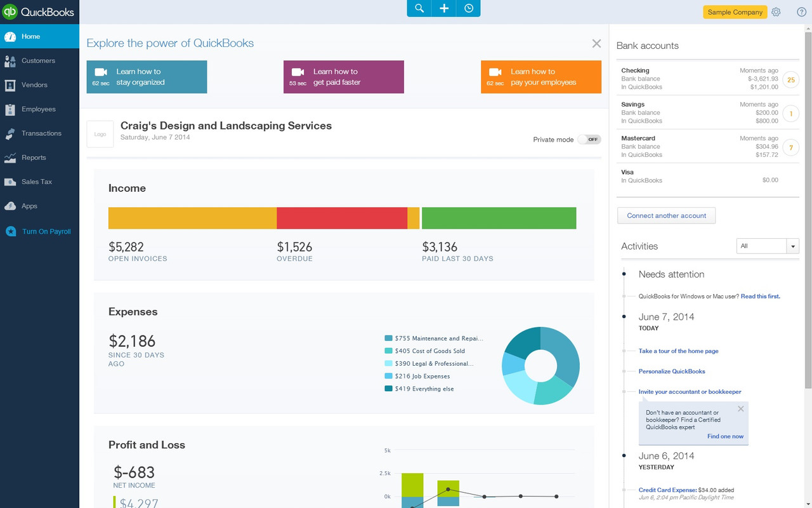Open the help question mark
Viewport: 812px width, 508px height.
coord(801,12)
